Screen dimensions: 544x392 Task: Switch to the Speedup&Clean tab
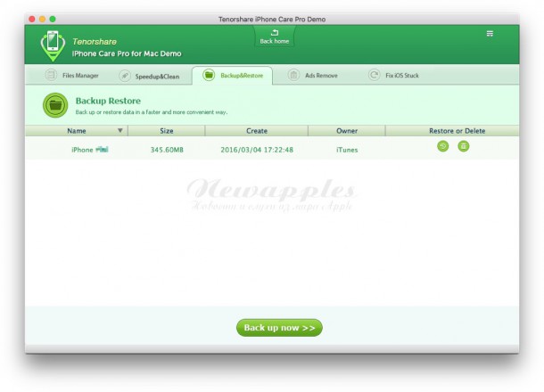click(x=149, y=77)
